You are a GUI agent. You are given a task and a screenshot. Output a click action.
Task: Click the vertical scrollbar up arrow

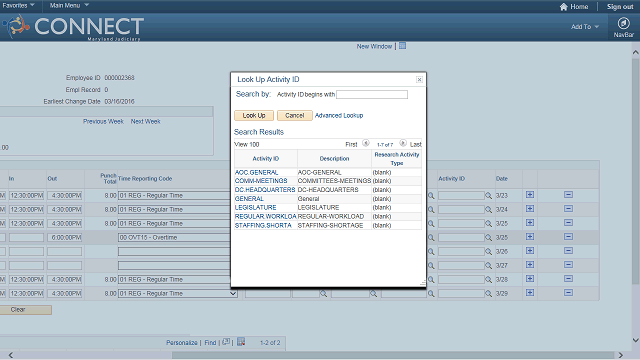click(636, 52)
